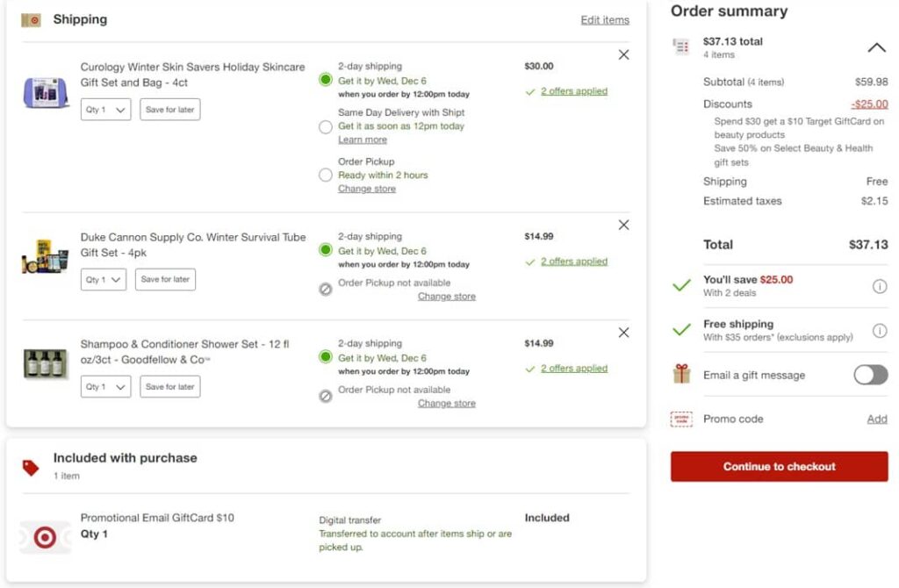Click the red tag icon by Included with purchase
899x588 pixels.
click(x=31, y=467)
